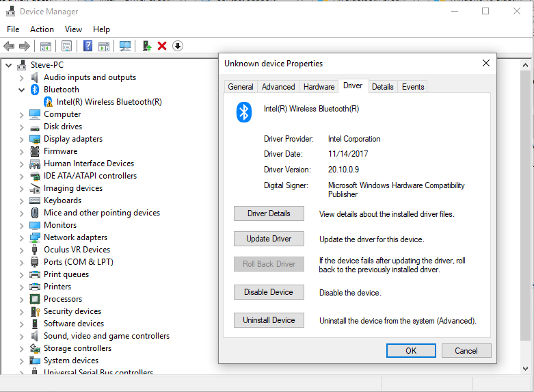Click the Show/Hide Console Tree icon
The height and width of the screenshot is (392, 534).
[x=46, y=46]
